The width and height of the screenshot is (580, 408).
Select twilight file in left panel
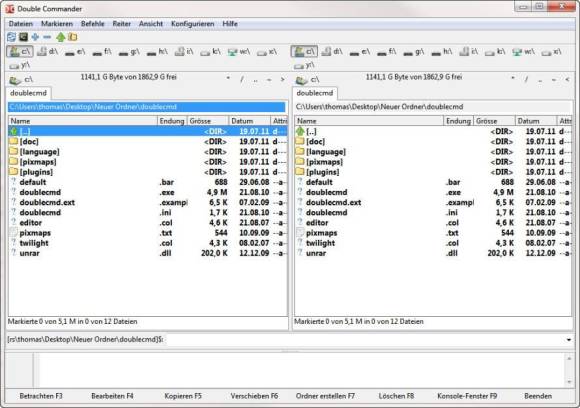pyautogui.click(x=148, y=243)
